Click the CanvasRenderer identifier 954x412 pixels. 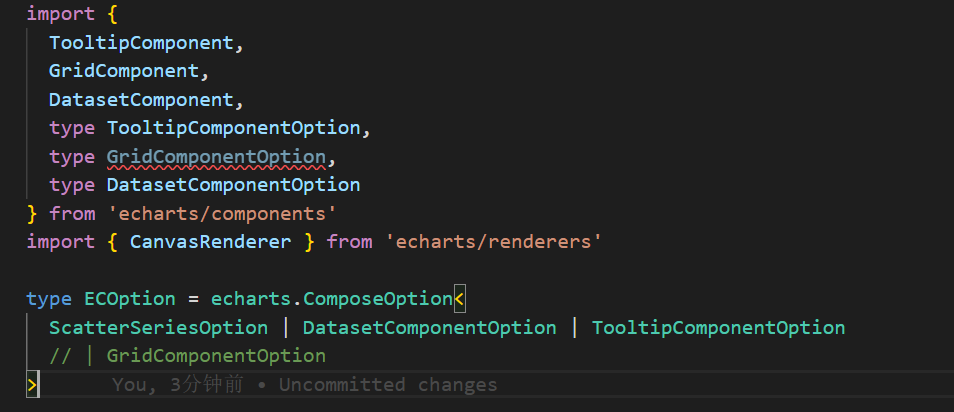pos(210,242)
